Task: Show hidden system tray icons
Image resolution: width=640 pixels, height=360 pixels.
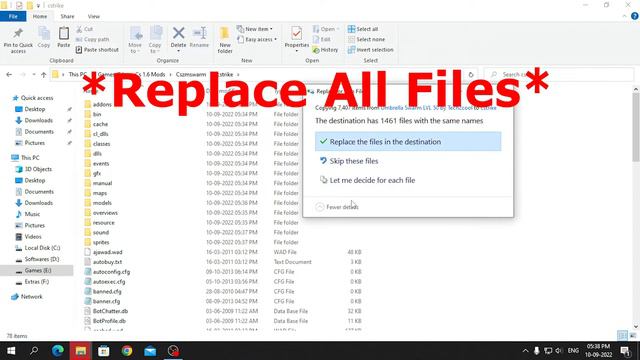Action: click(525, 351)
